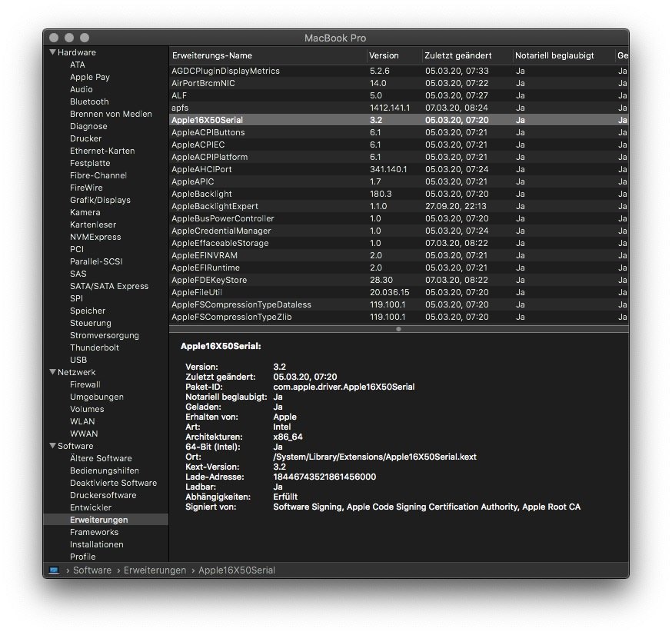Select the apfs extension row

coord(180,108)
